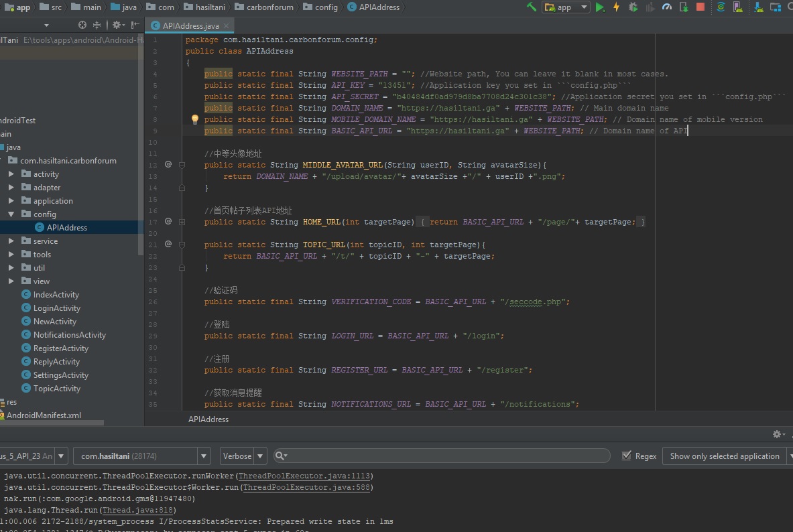The height and width of the screenshot is (532, 793).
Task: Click the yellow lightbulb intention icon
Action: point(194,119)
